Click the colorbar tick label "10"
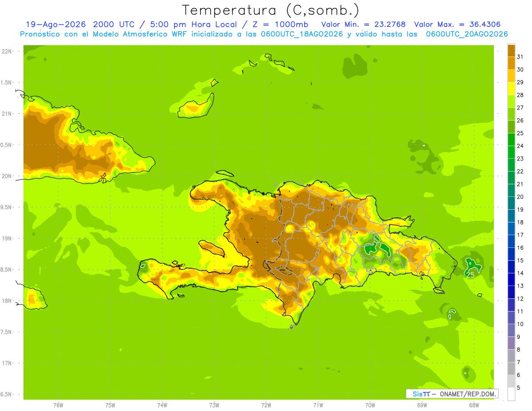Image resolution: width=532 pixels, height=411 pixels. [520, 324]
